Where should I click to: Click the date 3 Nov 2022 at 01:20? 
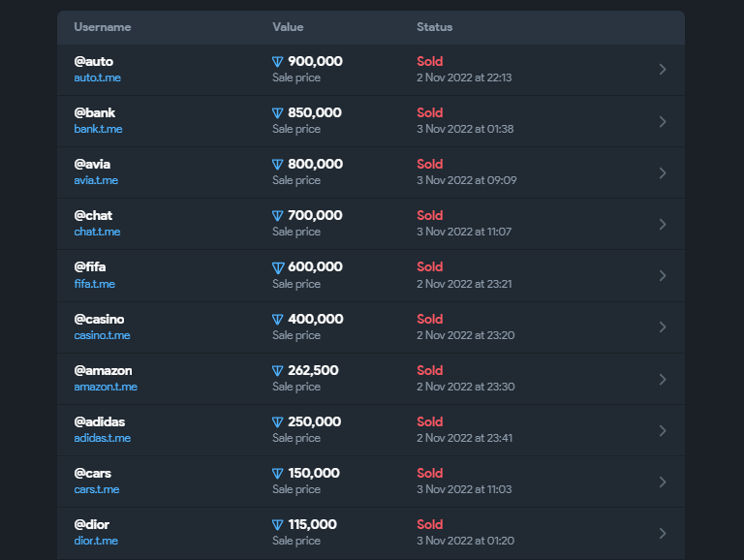point(465,541)
